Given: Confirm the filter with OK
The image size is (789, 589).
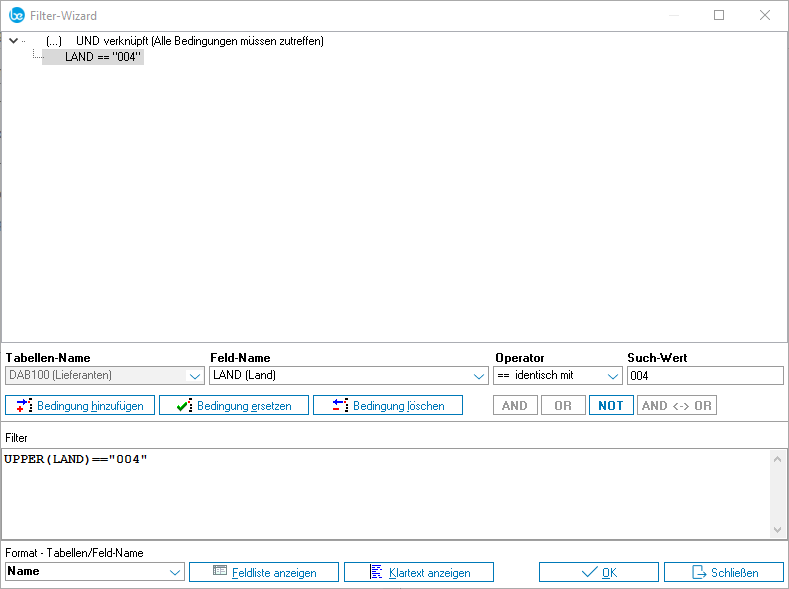Looking at the screenshot, I should [x=598, y=572].
